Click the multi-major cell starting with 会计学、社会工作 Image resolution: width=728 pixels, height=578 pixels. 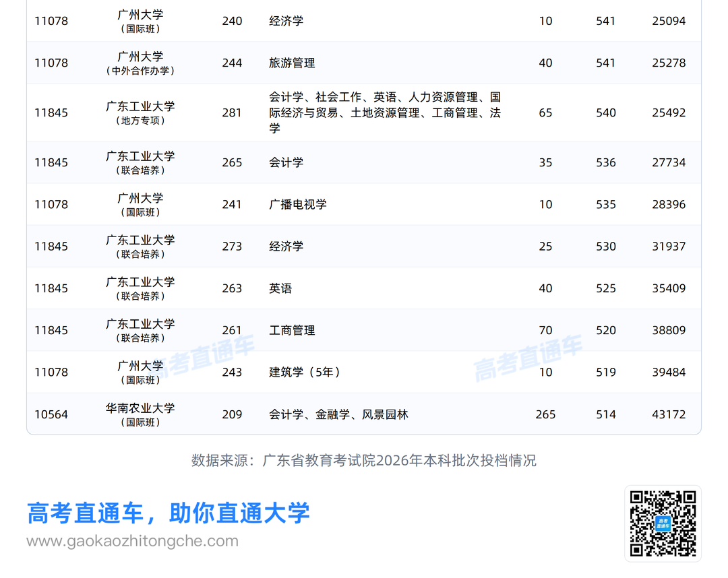(385, 113)
